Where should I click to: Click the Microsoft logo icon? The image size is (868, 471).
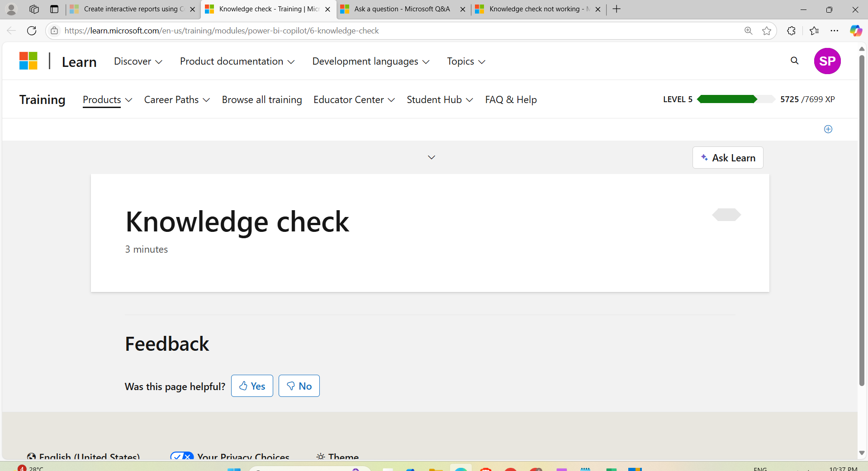tap(28, 61)
